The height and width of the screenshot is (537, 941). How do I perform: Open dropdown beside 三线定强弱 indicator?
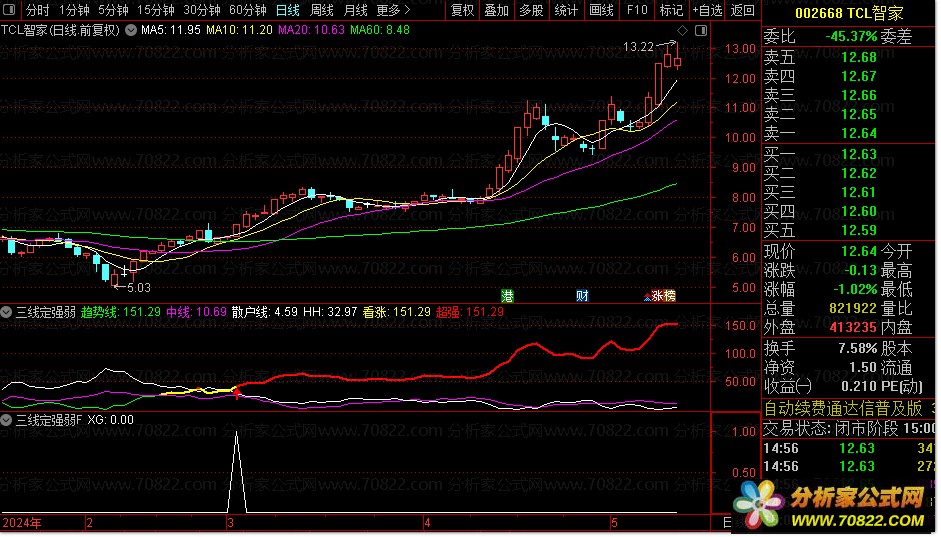[x=6, y=312]
